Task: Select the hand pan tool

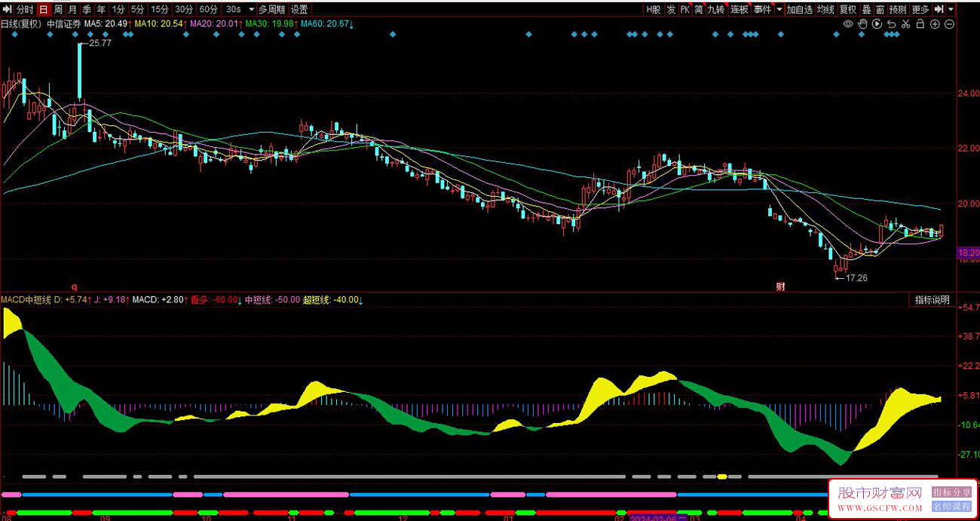Action: (x=863, y=24)
